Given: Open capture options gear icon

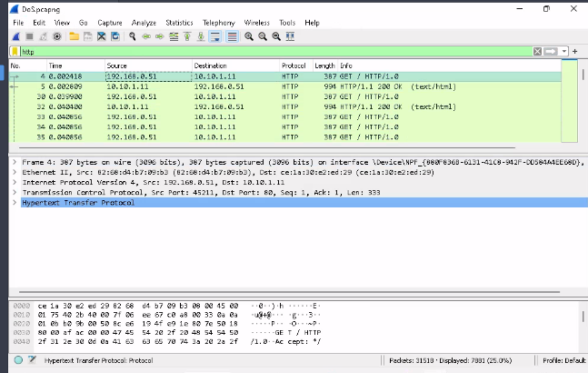Looking at the screenshot, I should [58, 36].
